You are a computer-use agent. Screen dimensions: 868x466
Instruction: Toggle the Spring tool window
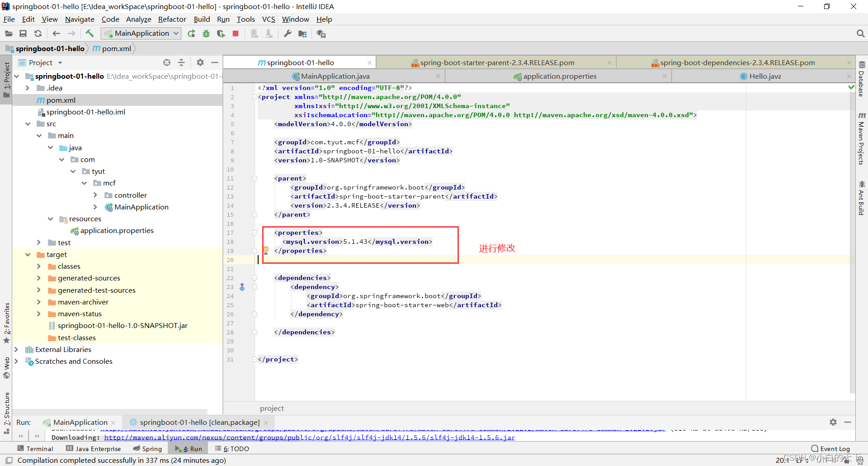pos(147,449)
